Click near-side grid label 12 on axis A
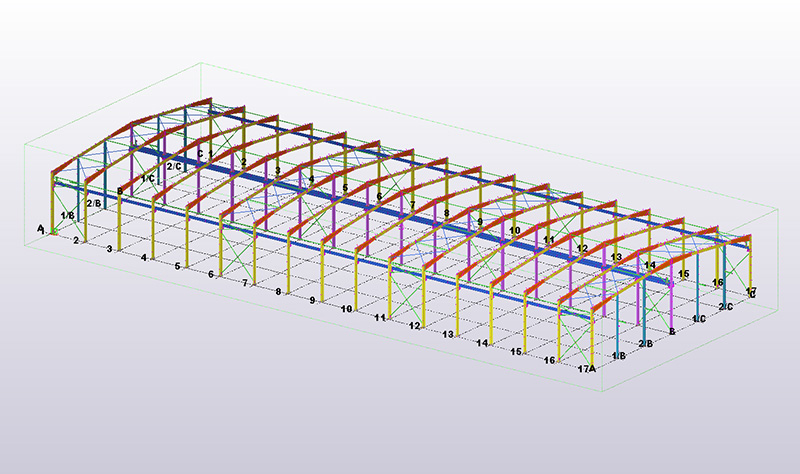800x474 pixels. [x=414, y=326]
